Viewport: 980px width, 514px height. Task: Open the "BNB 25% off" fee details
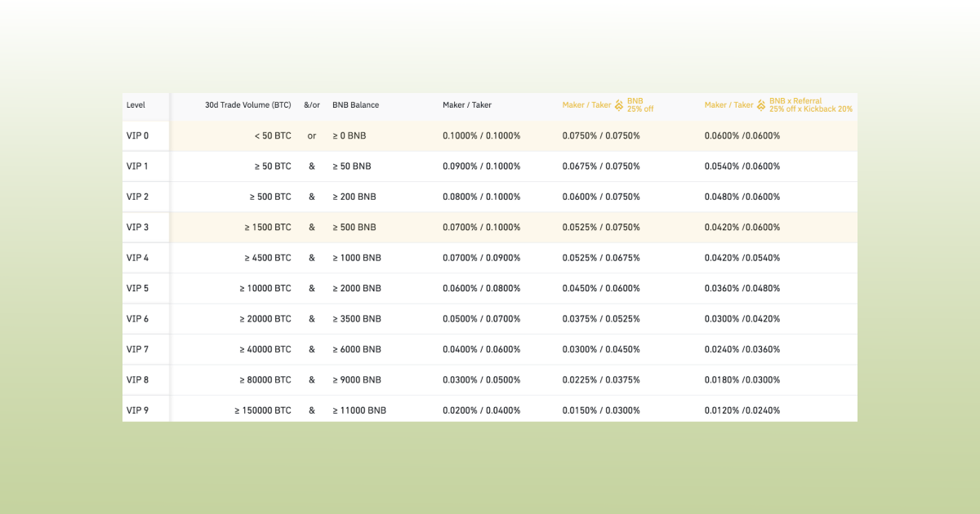click(639, 104)
